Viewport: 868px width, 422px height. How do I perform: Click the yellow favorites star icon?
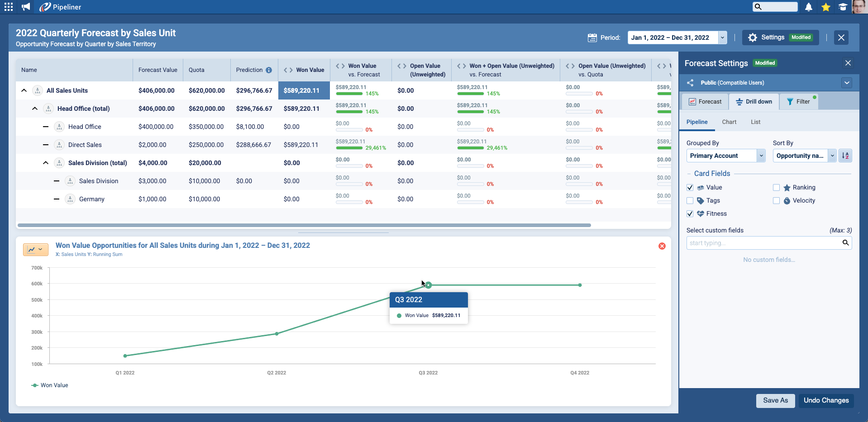(826, 7)
